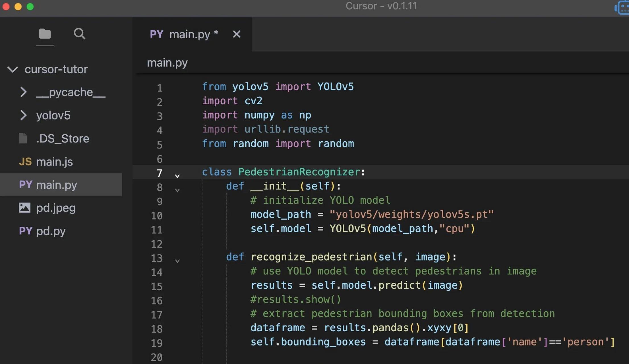Select main.py in the file tree
Image resolution: width=629 pixels, height=364 pixels.
(61, 185)
